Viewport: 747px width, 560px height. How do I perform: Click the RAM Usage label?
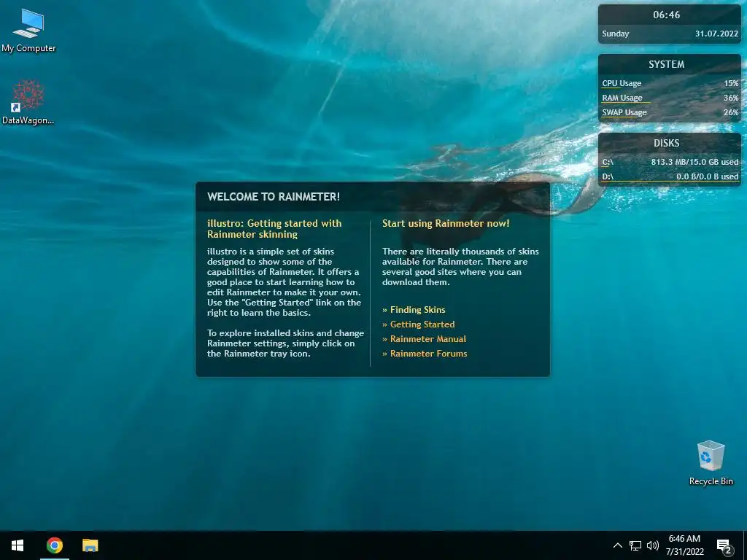point(622,98)
